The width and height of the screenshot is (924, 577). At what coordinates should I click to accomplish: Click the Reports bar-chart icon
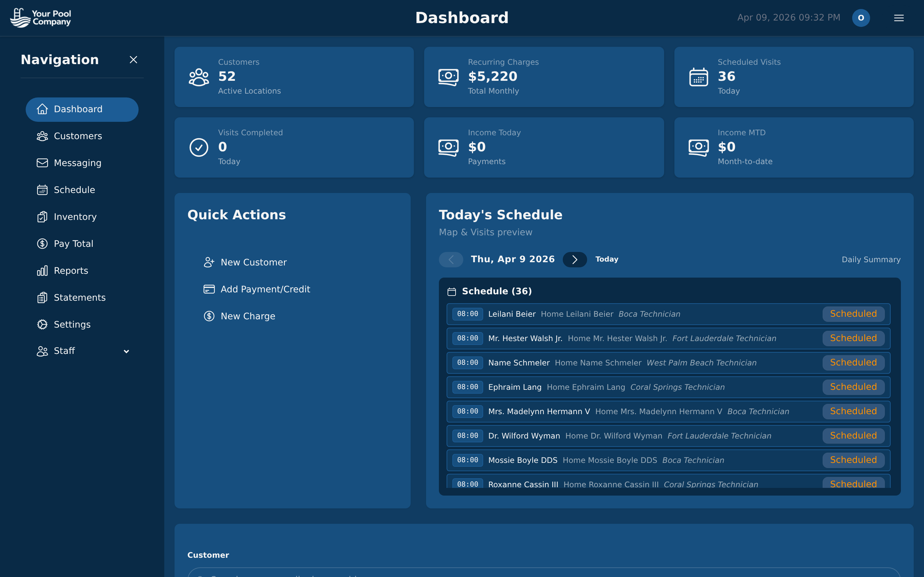pos(42,271)
